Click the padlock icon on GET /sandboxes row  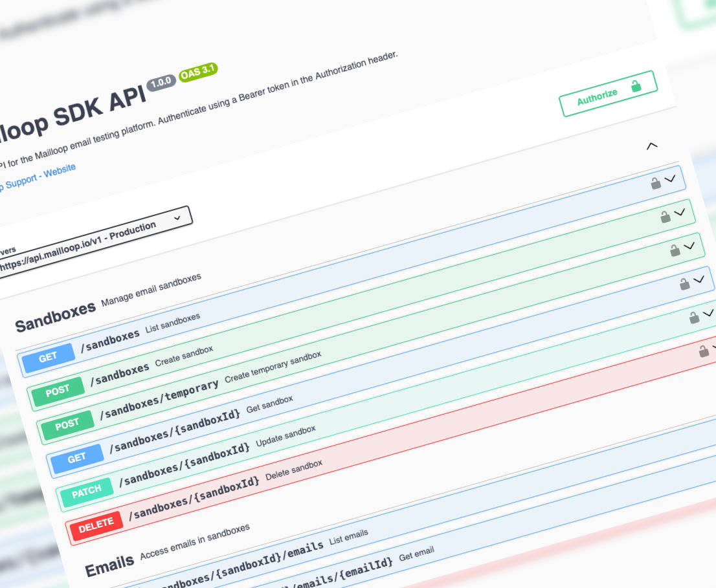click(656, 183)
